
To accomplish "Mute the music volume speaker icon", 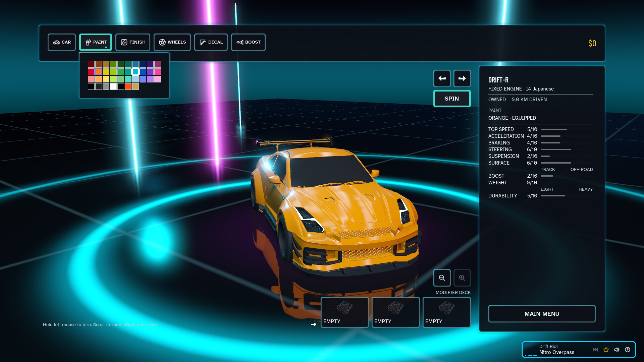I will pyautogui.click(x=617, y=350).
